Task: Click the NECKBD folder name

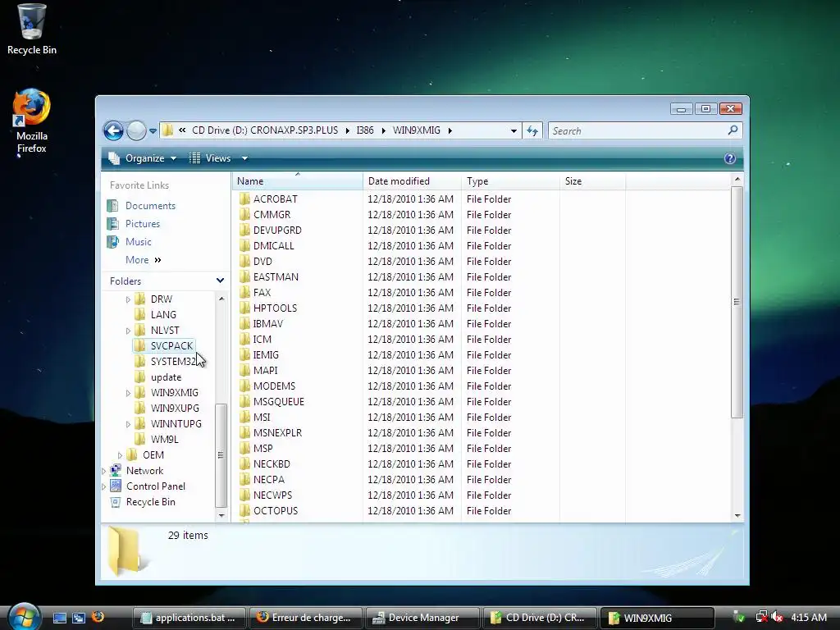Action: coord(272,464)
